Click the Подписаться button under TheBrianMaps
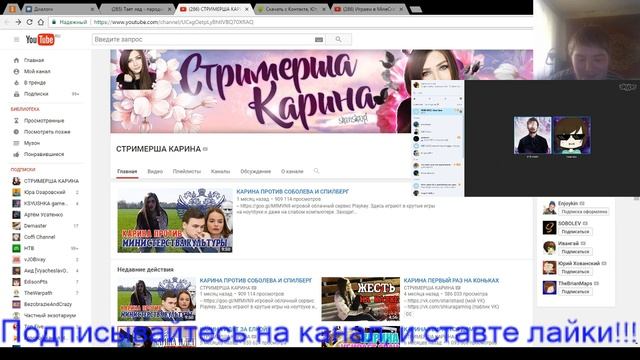Image resolution: width=640 pixels, height=360 pixels. tap(575, 291)
